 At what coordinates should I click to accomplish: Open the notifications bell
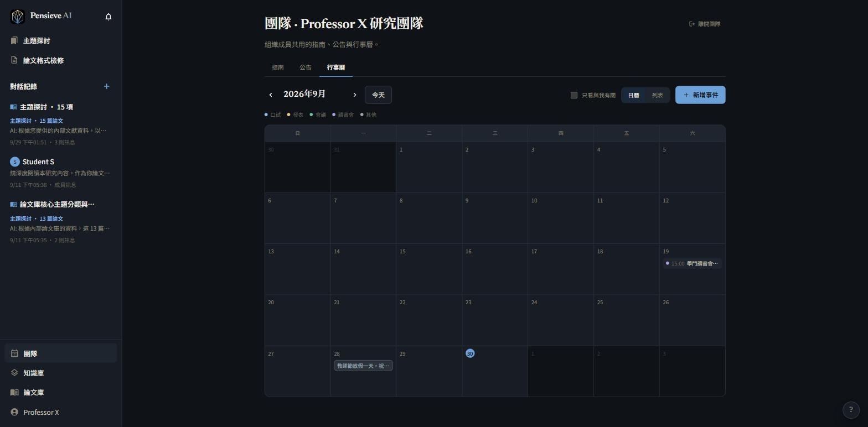click(108, 17)
